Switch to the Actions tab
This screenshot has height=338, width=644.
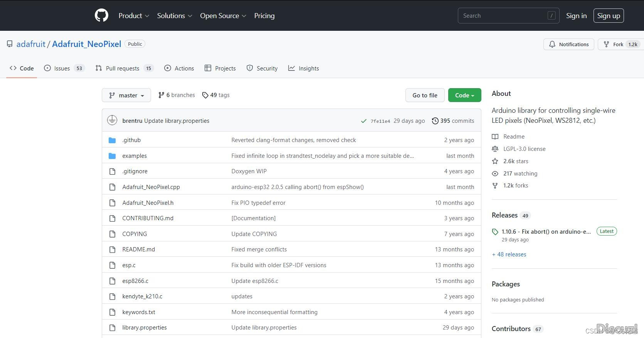pyautogui.click(x=179, y=68)
